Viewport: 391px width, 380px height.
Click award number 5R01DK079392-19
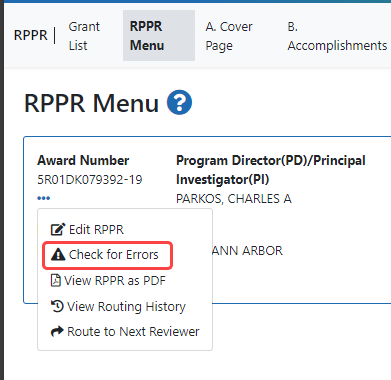tap(90, 180)
